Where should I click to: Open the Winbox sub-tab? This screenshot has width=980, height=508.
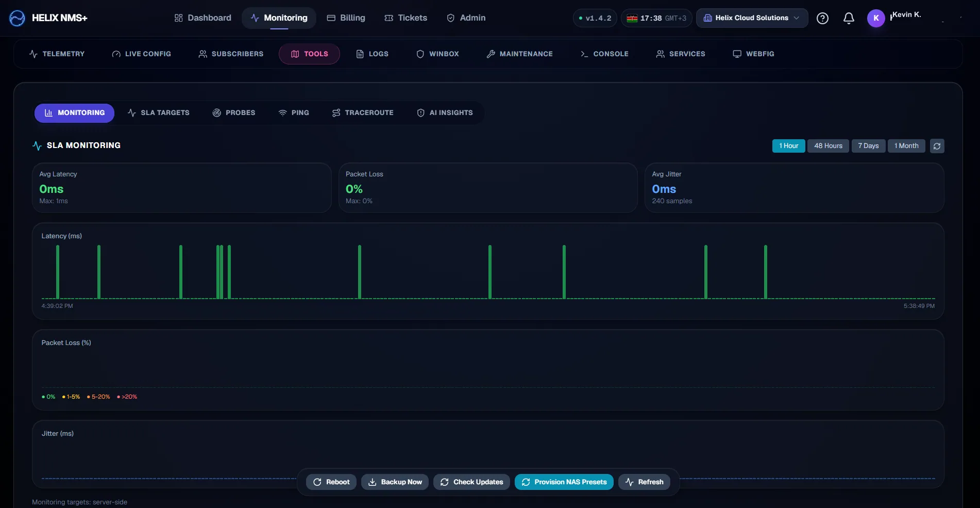click(x=437, y=54)
